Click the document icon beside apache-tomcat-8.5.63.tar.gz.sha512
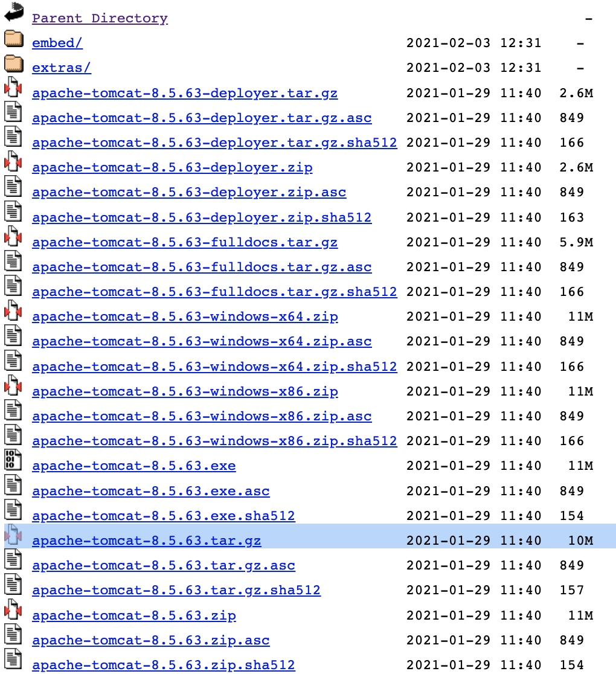 [13, 585]
